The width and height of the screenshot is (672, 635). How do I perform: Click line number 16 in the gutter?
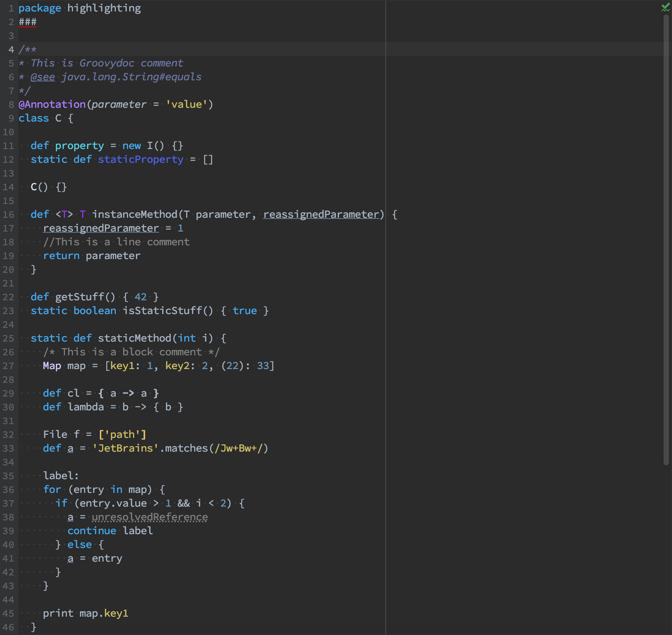tap(8, 215)
